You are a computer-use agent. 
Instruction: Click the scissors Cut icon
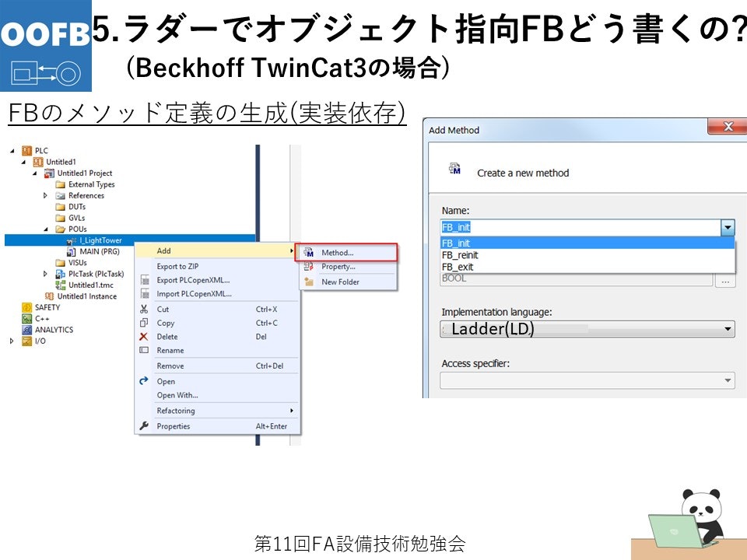[x=144, y=309]
